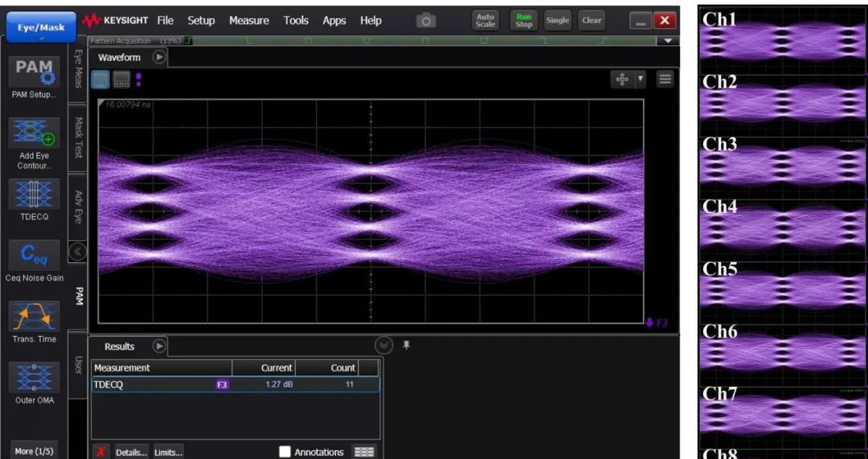The width and height of the screenshot is (868, 459).
Task: Select the Outer OMA measurement
Action: click(x=35, y=378)
